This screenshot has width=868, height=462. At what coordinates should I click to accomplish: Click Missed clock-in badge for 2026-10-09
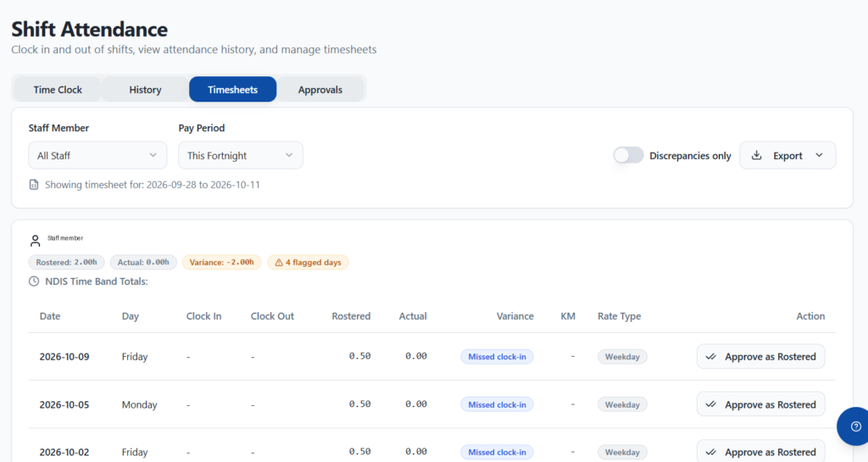[x=497, y=356]
